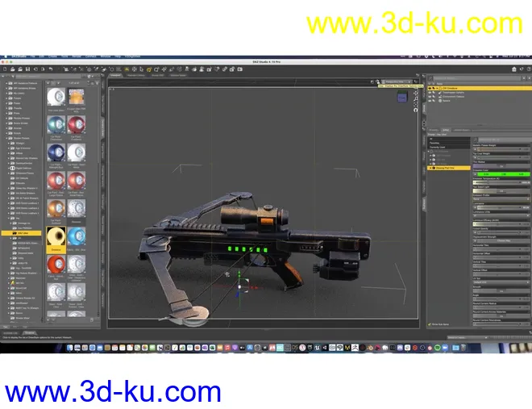This screenshot has height=409, width=532.
Task: Select the DAZ Uber folder
Action: (x=22, y=233)
